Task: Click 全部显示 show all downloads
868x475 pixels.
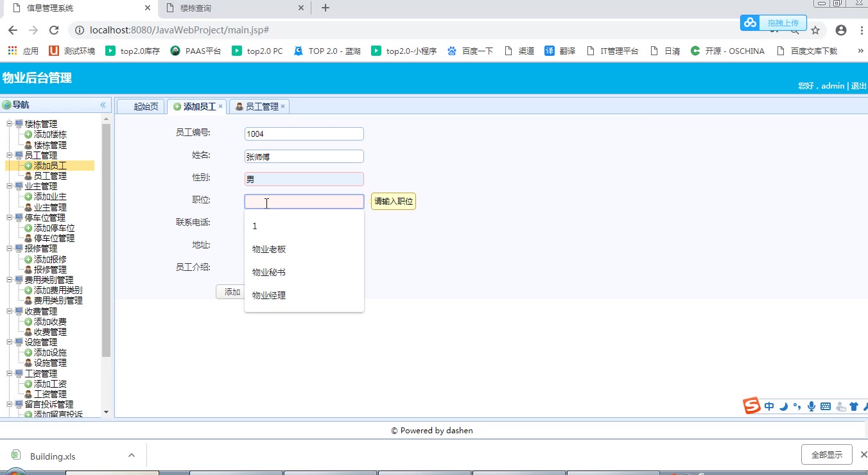Action: (x=827, y=454)
